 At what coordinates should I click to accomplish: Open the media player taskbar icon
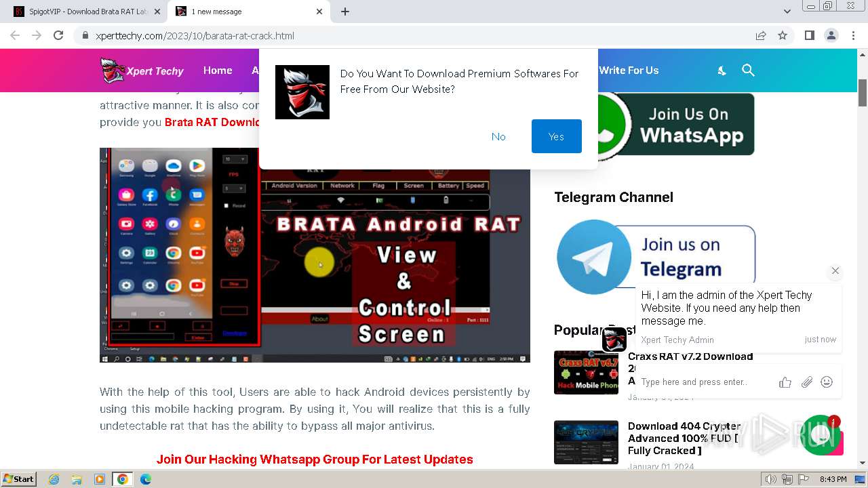click(100, 479)
